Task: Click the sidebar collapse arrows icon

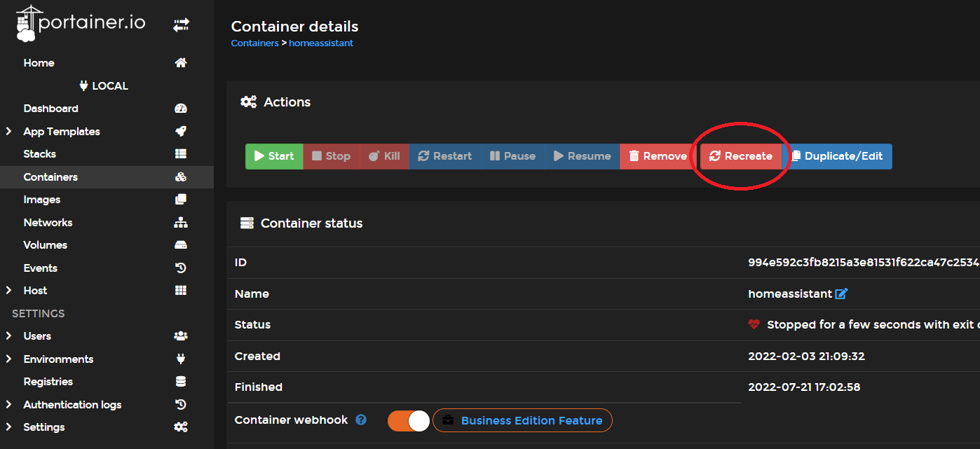Action: click(181, 25)
